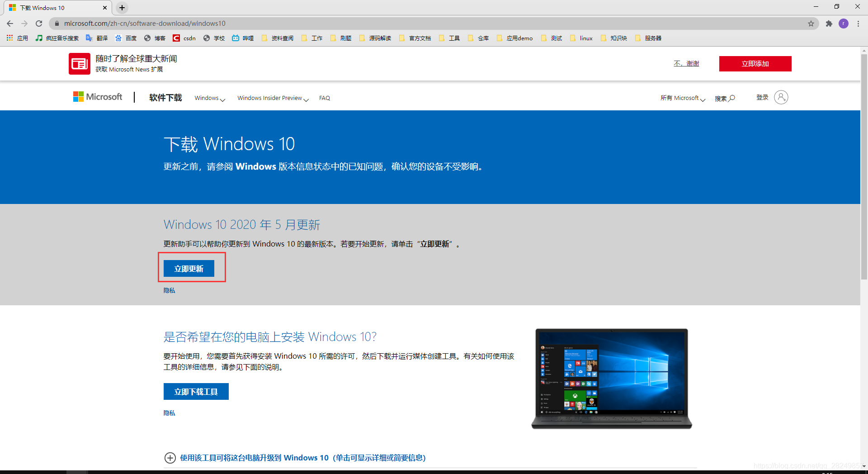Close the 下载 Windows 10 tab

(105, 8)
